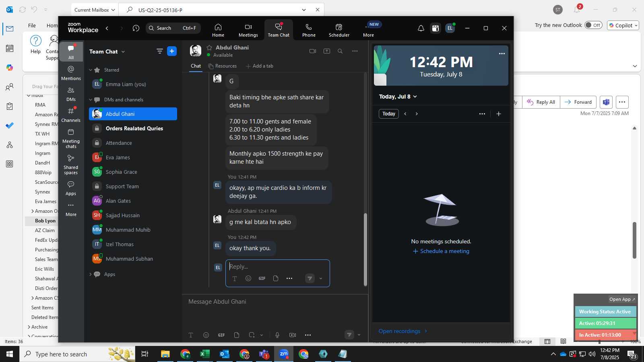
Task: Open recordings link in calendar panel
Action: click(403, 331)
